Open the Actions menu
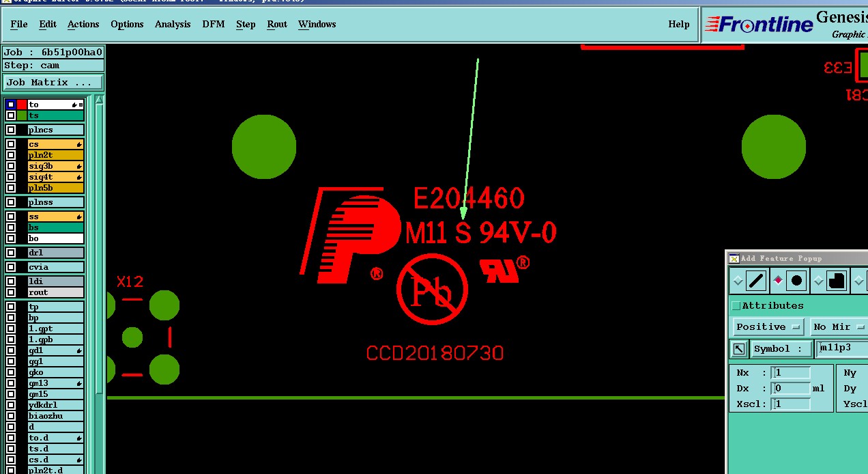 [x=83, y=24]
